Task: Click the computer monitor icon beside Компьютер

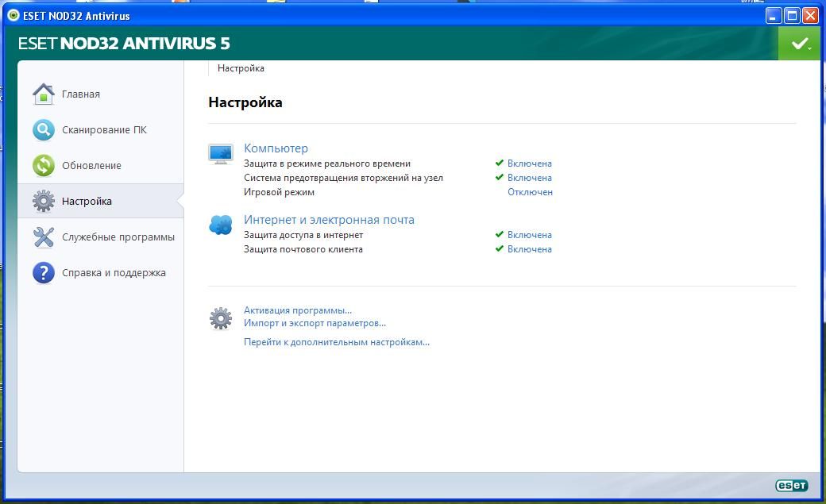Action: [x=221, y=153]
